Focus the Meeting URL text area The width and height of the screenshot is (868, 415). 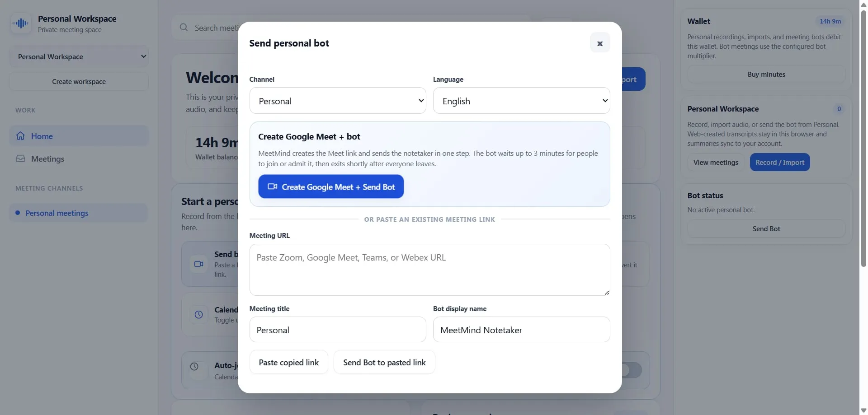coord(429,270)
